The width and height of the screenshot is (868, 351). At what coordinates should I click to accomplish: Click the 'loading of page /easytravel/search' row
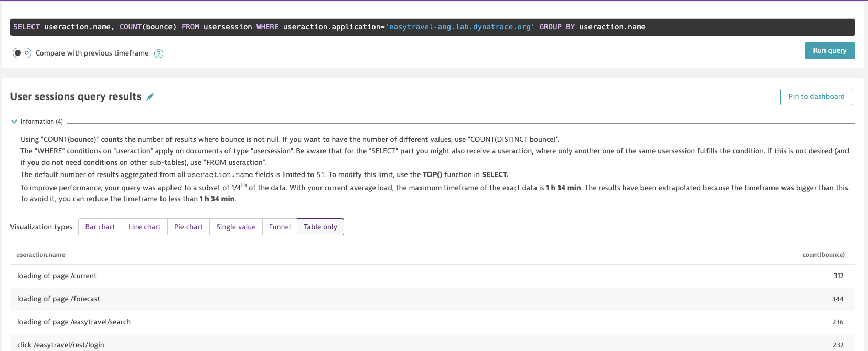coord(74,322)
